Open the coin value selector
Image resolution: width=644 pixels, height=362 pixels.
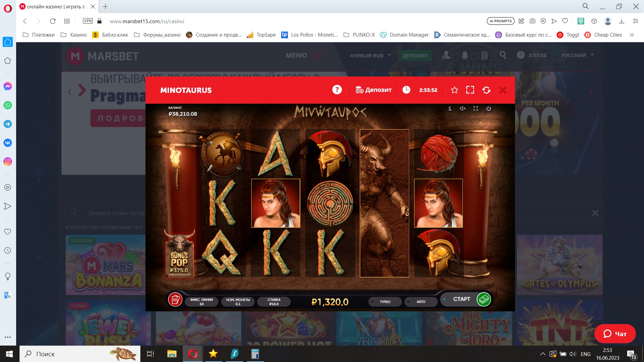coord(238,302)
